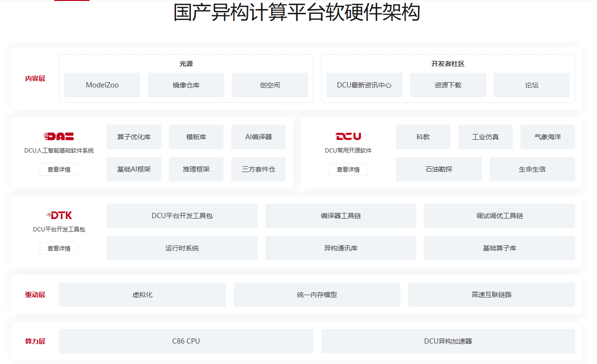Click the DTK logo icon

click(59, 215)
